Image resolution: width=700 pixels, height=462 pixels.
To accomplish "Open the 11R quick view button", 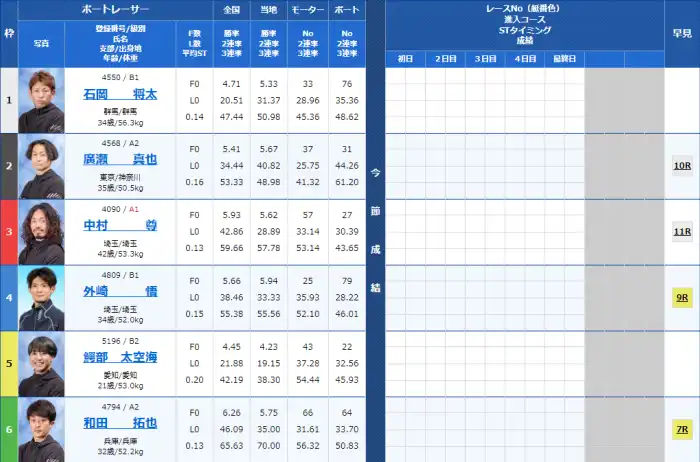I will [x=681, y=231].
